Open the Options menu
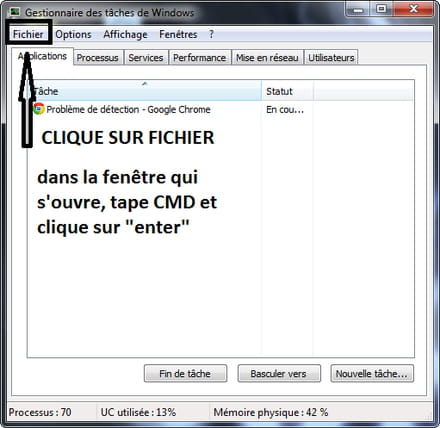 click(x=73, y=34)
